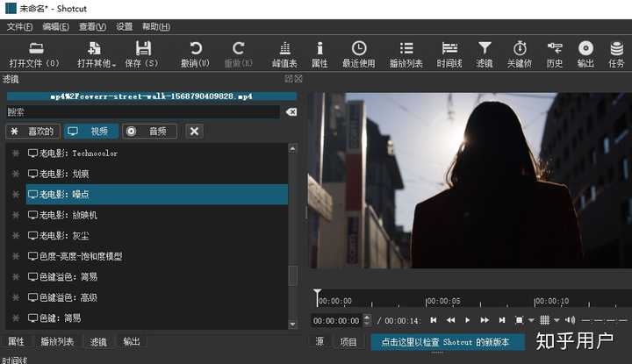
Task: Open the 查看 menu
Action: (92, 27)
